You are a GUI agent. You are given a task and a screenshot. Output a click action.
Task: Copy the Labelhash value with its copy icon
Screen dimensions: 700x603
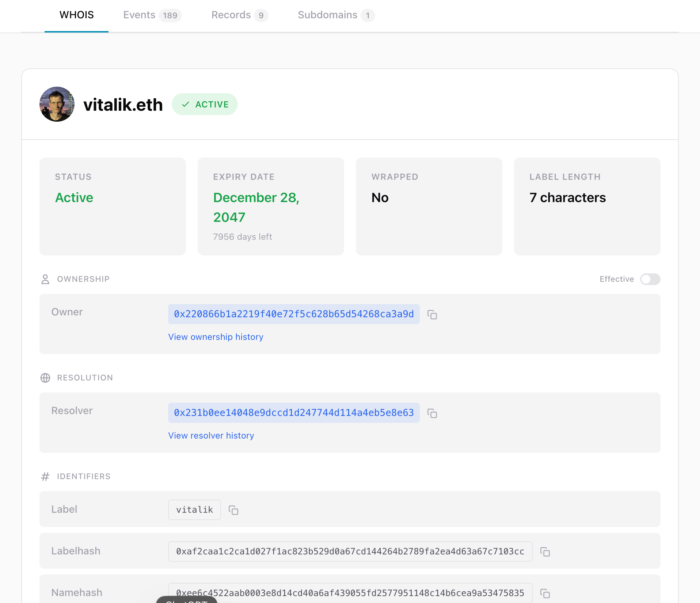click(545, 552)
